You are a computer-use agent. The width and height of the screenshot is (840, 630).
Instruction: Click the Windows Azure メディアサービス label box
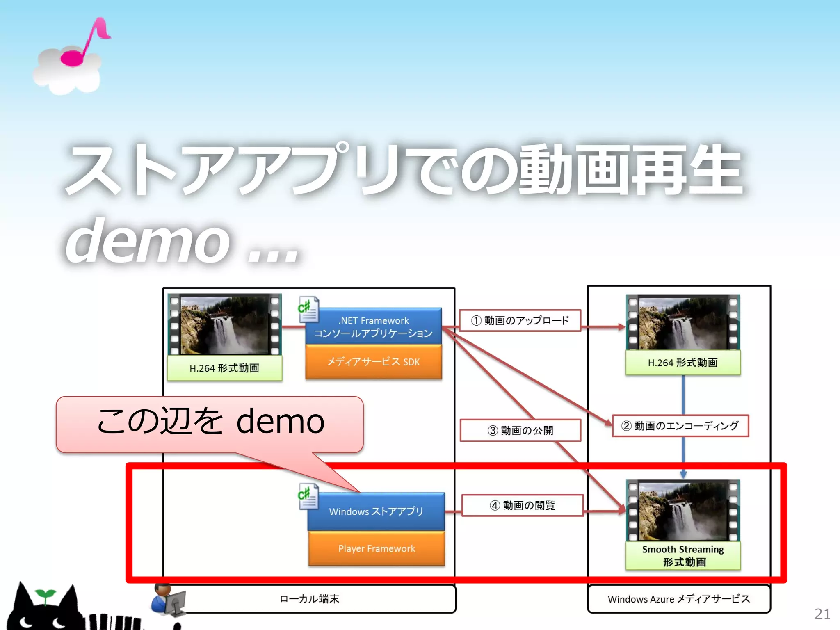point(679,599)
